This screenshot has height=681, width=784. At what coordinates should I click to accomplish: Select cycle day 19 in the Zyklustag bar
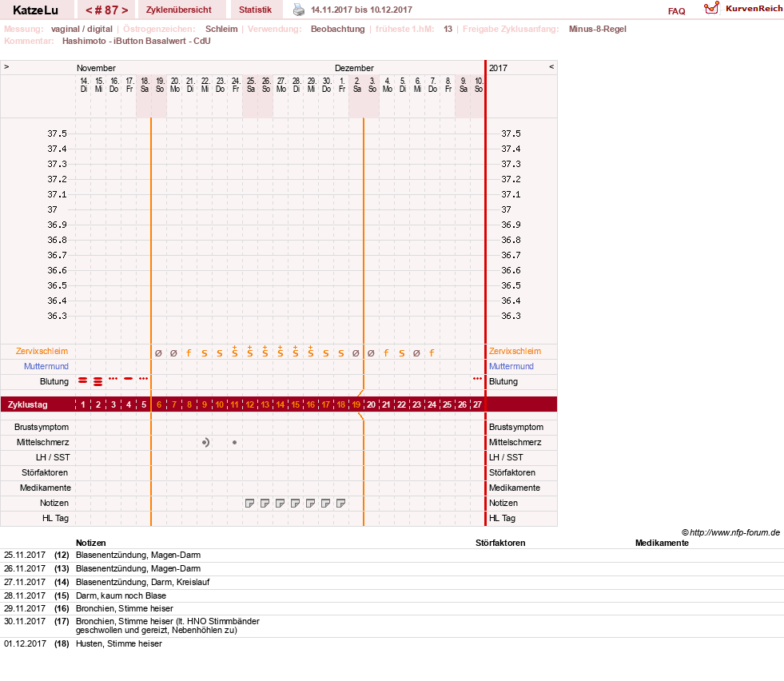(x=356, y=404)
